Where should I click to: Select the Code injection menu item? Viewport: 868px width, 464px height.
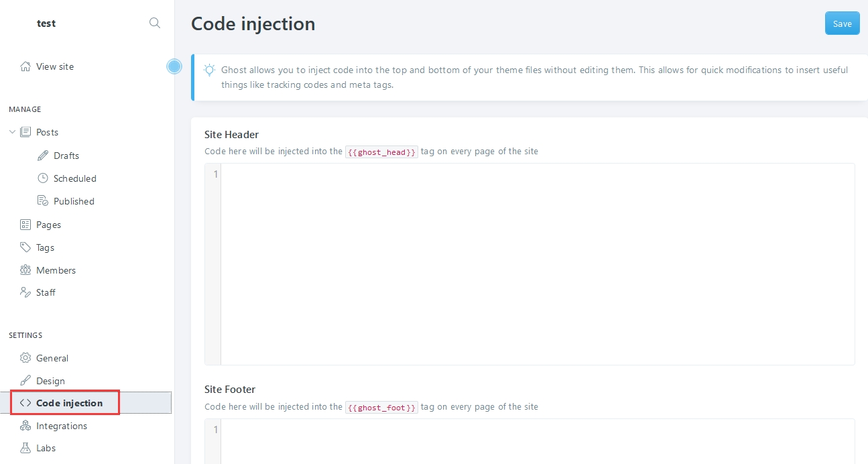click(69, 403)
